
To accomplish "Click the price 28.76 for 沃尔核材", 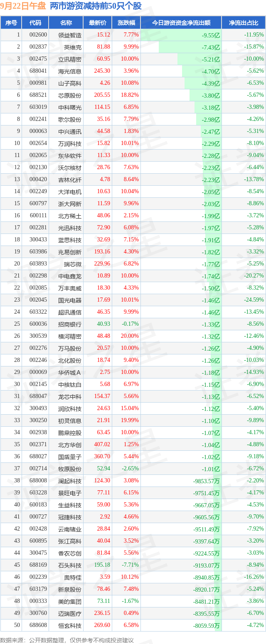I will click(103, 167).
